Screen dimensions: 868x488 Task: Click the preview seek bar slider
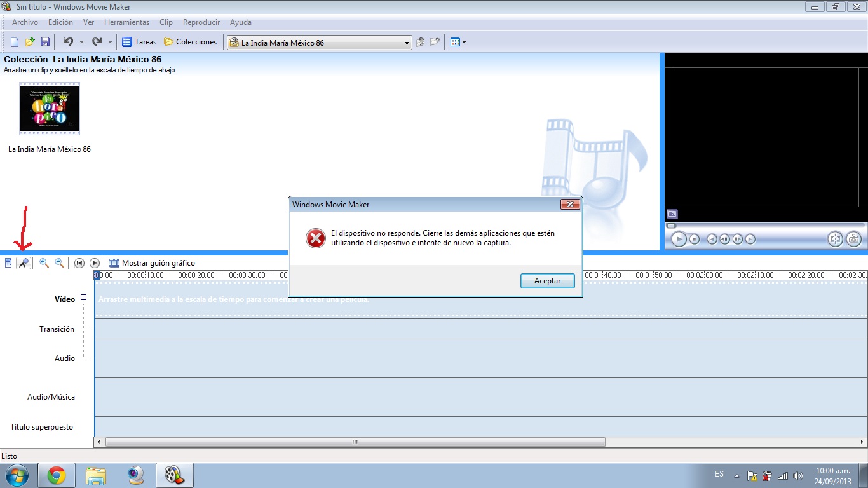(670, 225)
